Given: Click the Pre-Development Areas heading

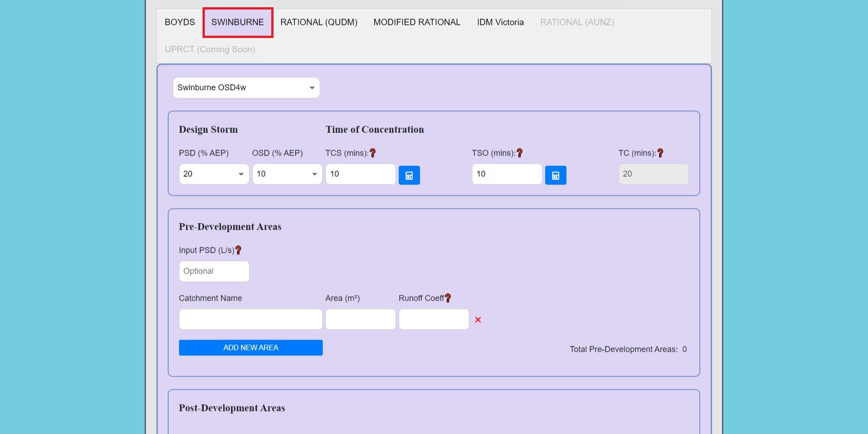Looking at the screenshot, I should (230, 227).
